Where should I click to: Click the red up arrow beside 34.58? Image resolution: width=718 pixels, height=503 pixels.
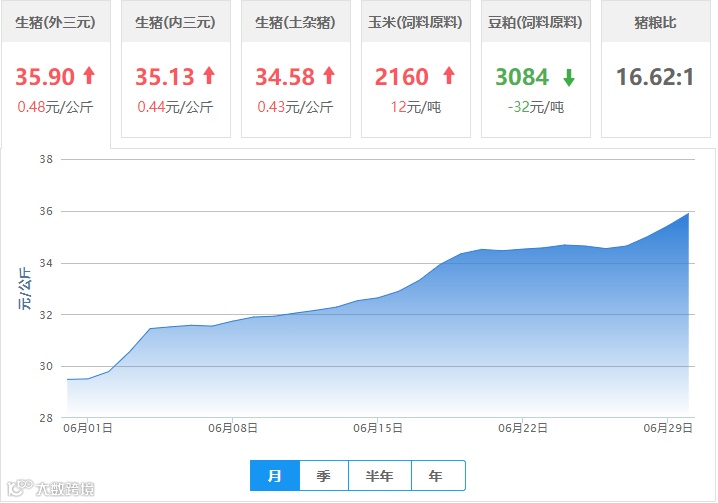coord(329,76)
